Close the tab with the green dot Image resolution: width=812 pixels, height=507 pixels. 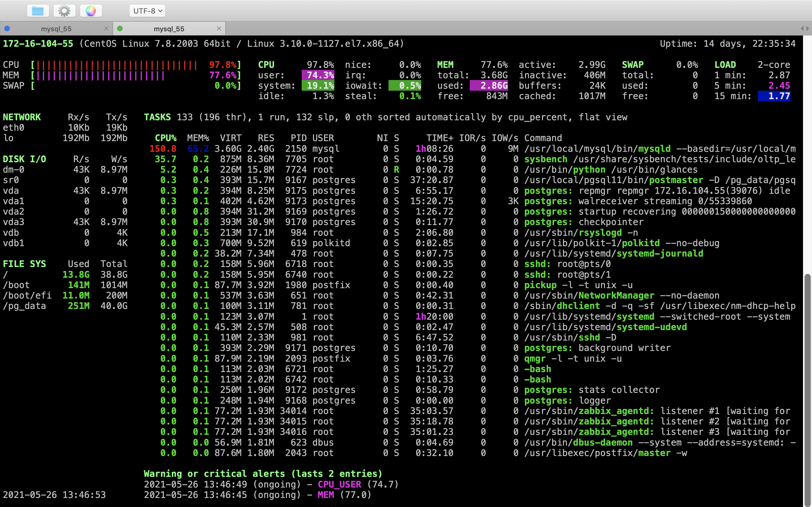pos(219,28)
